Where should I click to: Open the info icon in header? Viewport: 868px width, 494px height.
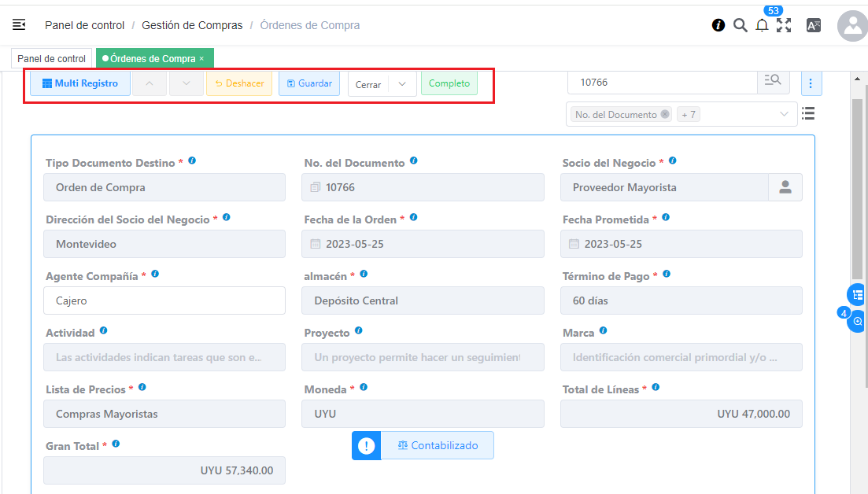(x=718, y=25)
